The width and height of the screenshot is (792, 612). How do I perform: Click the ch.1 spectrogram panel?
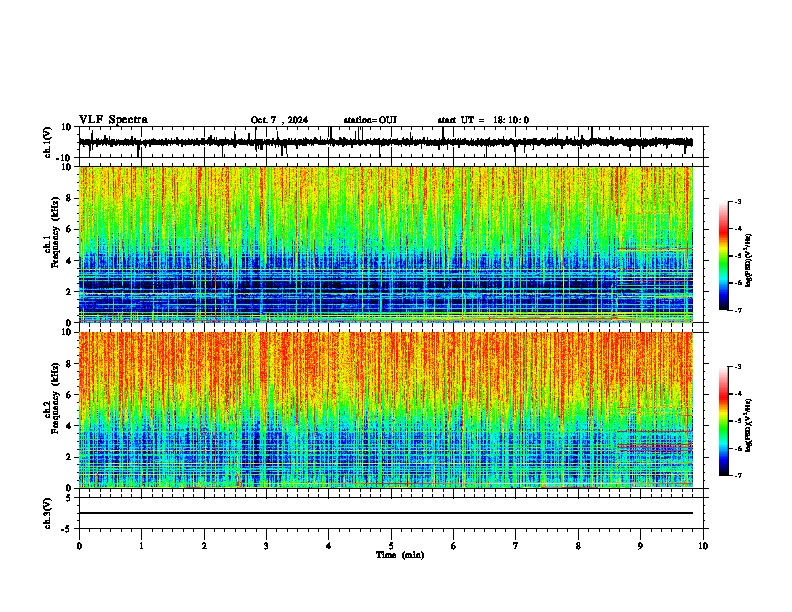click(x=386, y=244)
